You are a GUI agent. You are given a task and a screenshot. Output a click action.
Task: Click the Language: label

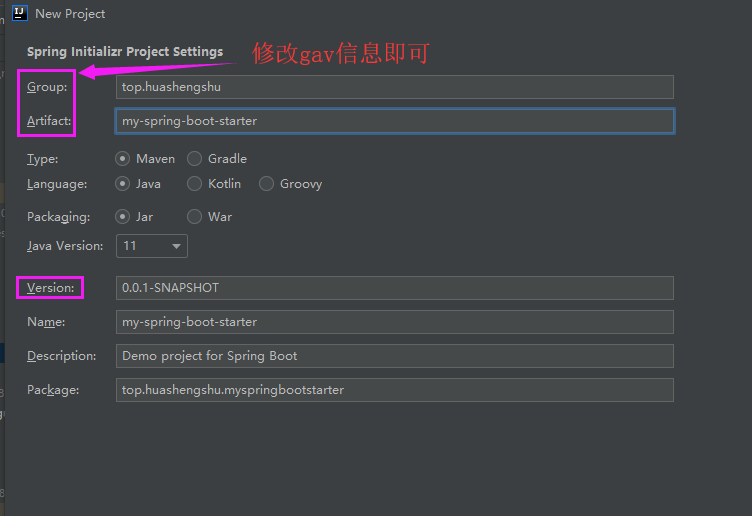pyautogui.click(x=57, y=184)
